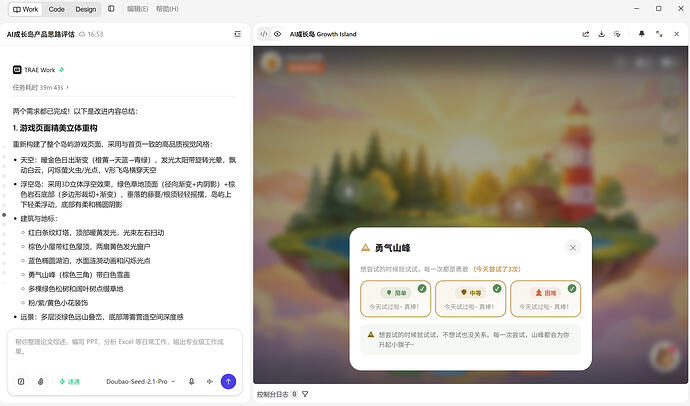The image size is (690, 406).
Task: Click the 建筑与地标: bullet text
Action: [x=39, y=219]
